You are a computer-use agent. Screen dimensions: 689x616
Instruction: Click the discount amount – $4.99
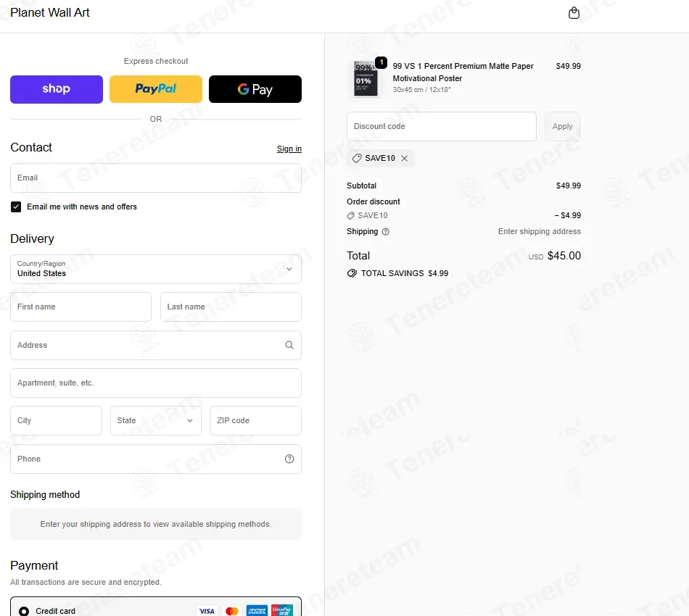pyautogui.click(x=567, y=215)
